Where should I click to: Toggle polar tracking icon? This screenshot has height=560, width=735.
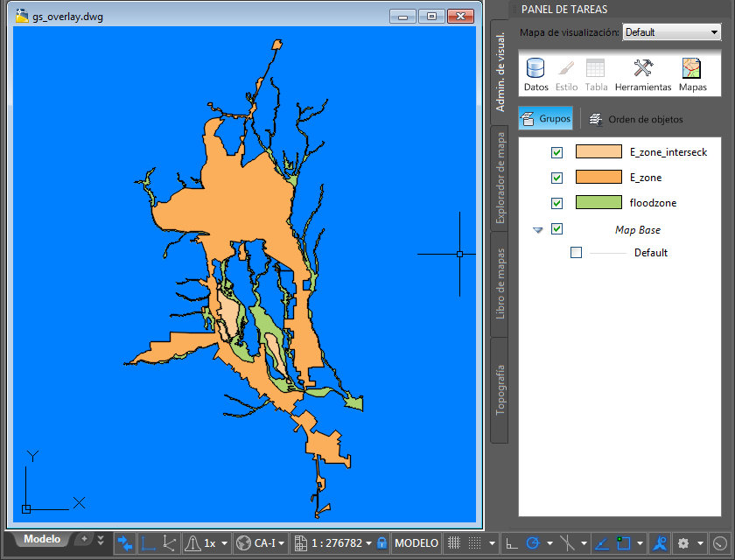tap(533, 543)
